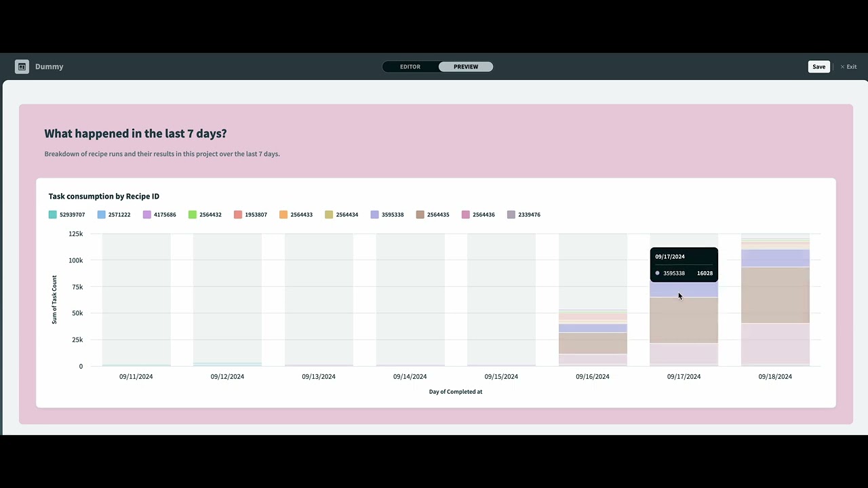Switch to the PREVIEW tab

pyautogui.click(x=466, y=66)
